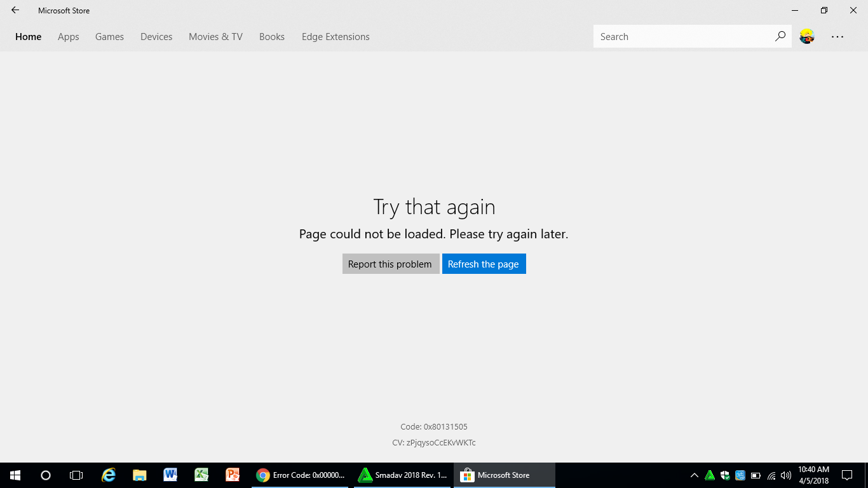Switch to the Apps tab
The width and height of the screenshot is (868, 488).
coord(69,37)
